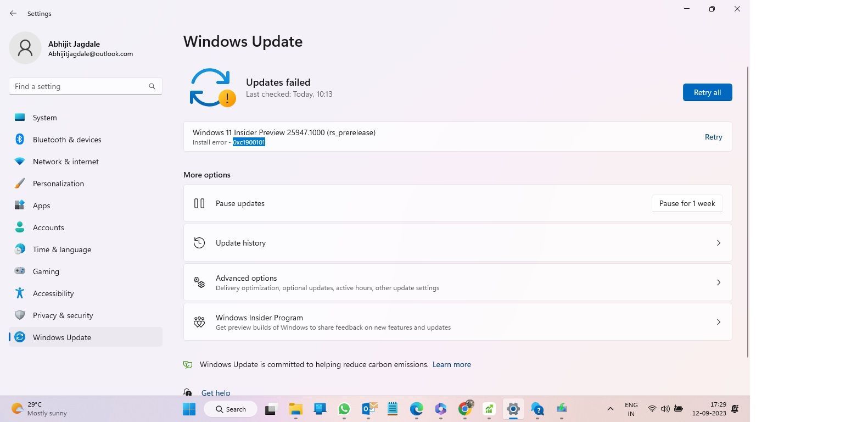Open Privacy & security settings
868x422 pixels.
click(86, 315)
